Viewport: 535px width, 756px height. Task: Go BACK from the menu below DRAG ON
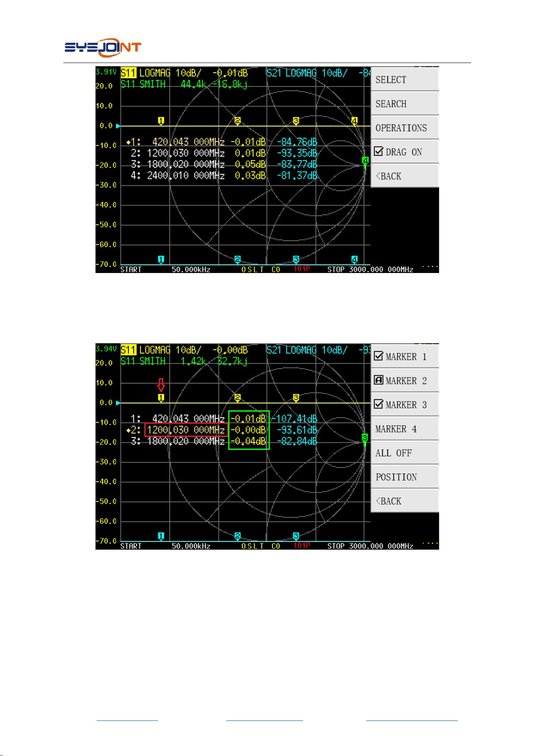(405, 176)
